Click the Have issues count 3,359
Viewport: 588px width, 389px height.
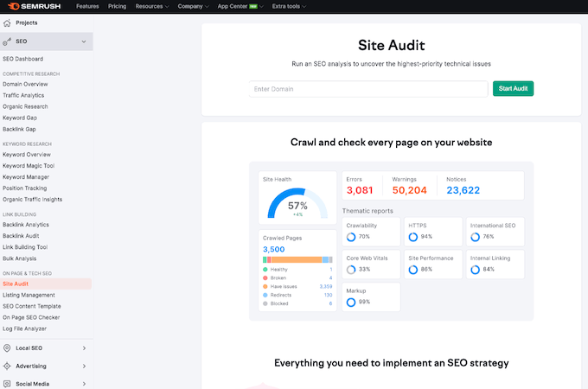click(326, 286)
